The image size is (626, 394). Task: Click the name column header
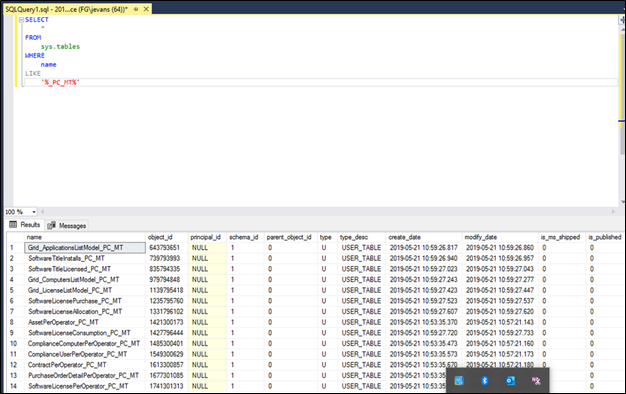point(85,237)
